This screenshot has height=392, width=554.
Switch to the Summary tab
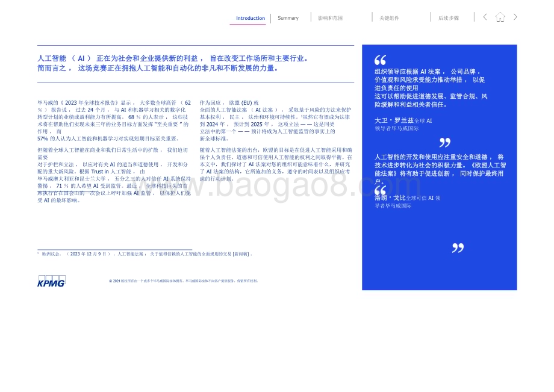click(288, 18)
